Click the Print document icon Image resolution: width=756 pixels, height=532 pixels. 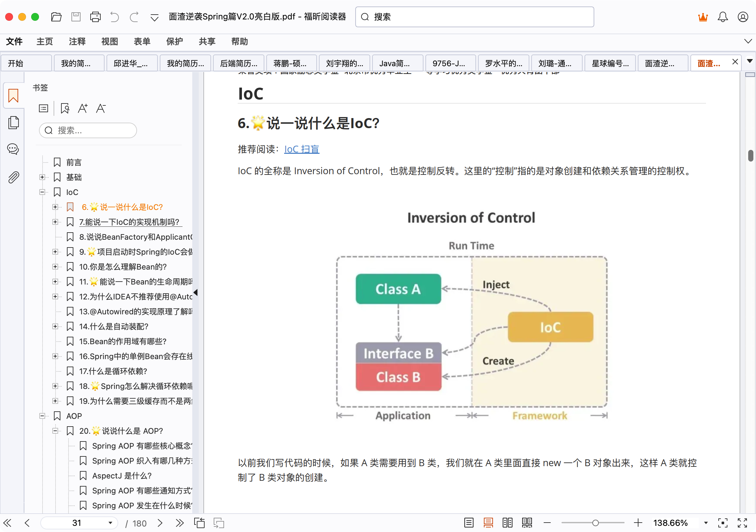(95, 17)
